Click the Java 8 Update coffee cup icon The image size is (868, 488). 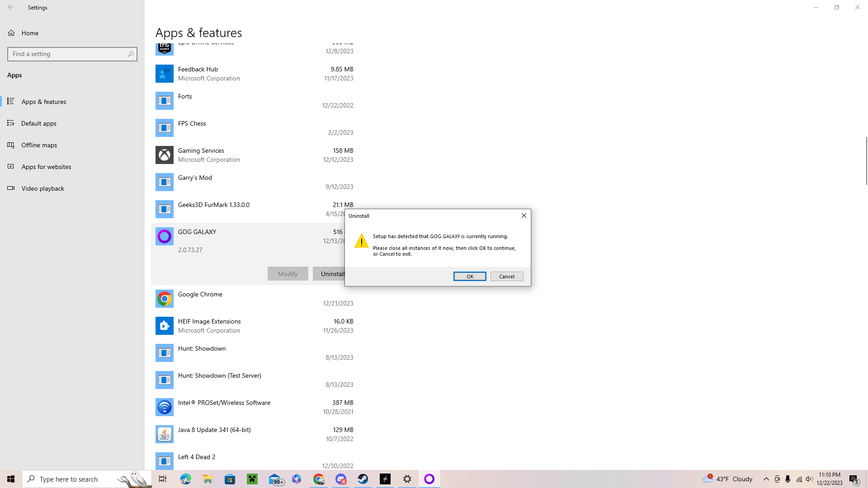click(164, 434)
